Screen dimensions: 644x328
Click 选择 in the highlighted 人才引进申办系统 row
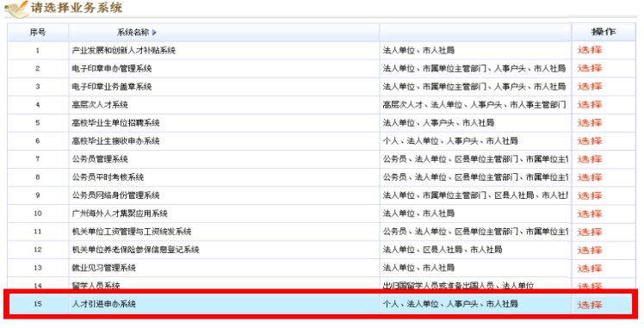590,305
